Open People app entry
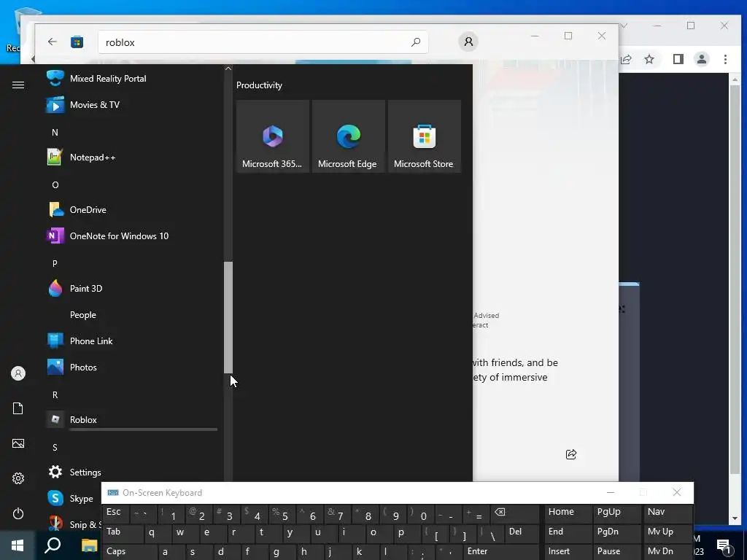The image size is (747, 560). [x=131, y=315]
